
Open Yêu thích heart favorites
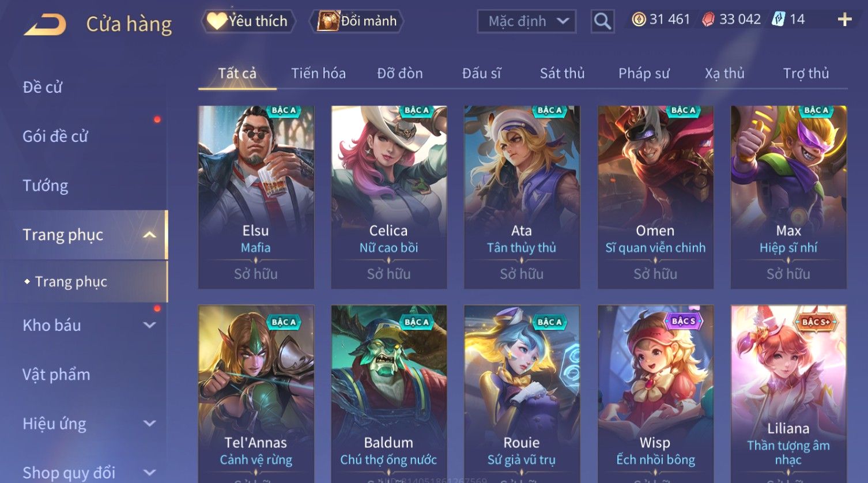(249, 21)
